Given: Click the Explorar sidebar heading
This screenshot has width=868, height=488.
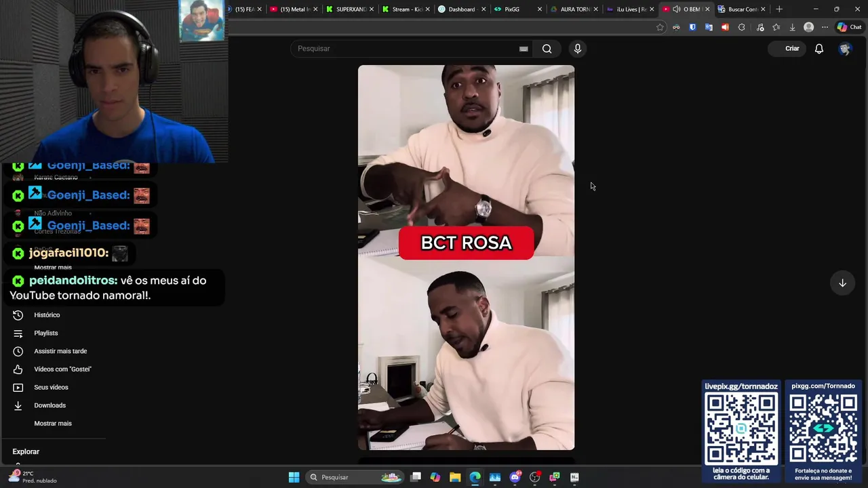Looking at the screenshot, I should point(26,451).
